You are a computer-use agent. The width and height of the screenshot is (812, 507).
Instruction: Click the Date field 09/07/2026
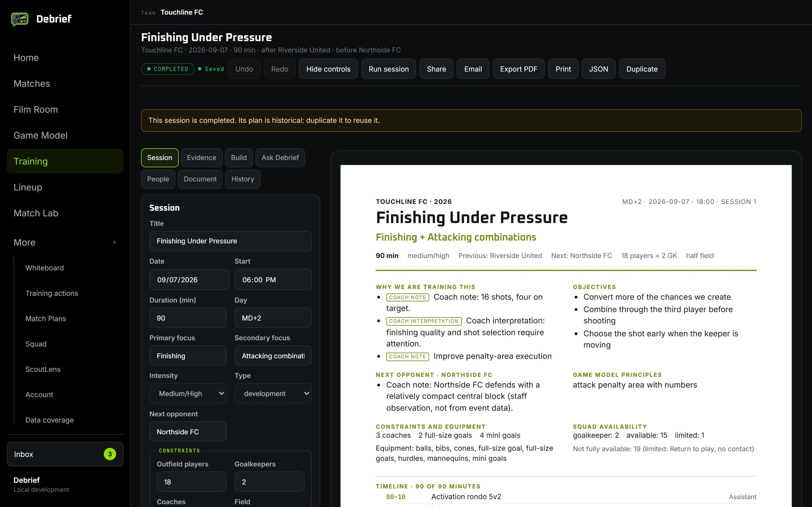tap(189, 280)
